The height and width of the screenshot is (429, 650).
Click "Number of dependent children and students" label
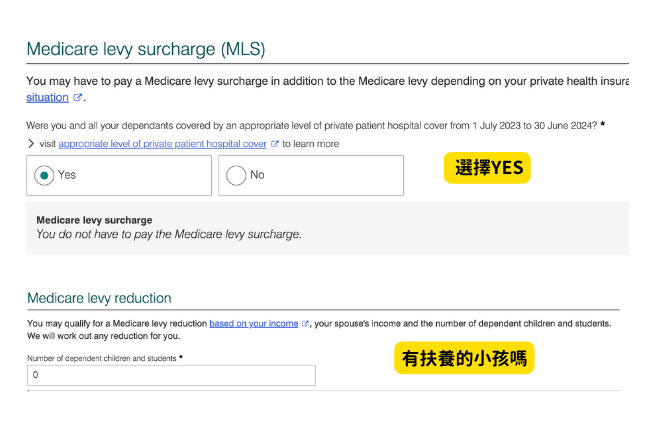click(101, 357)
